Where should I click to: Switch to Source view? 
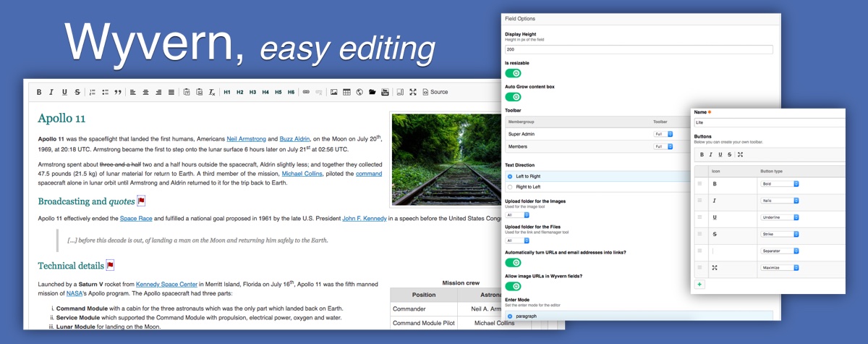click(x=435, y=92)
